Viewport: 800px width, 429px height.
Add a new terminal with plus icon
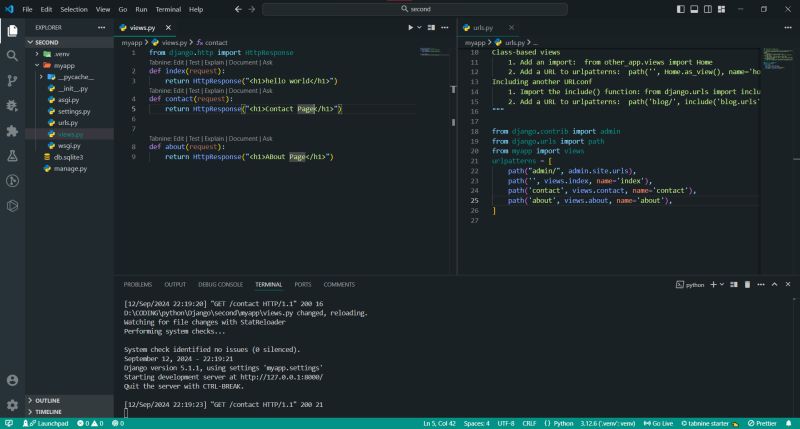pyautogui.click(x=713, y=285)
